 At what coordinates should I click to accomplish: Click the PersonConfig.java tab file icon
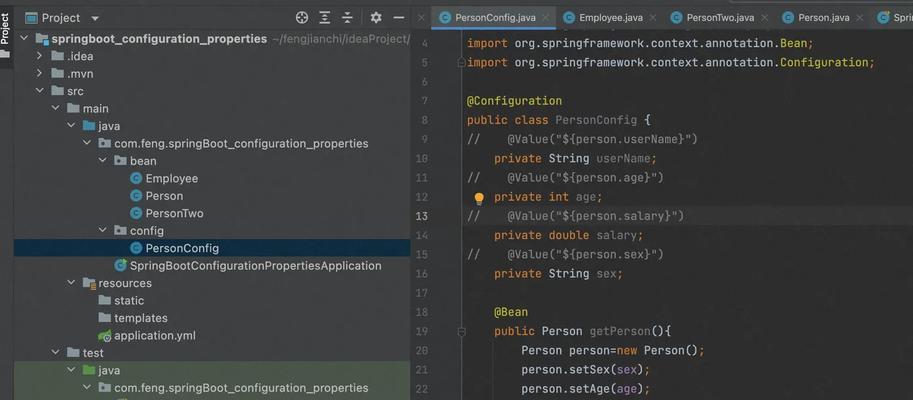(x=445, y=18)
